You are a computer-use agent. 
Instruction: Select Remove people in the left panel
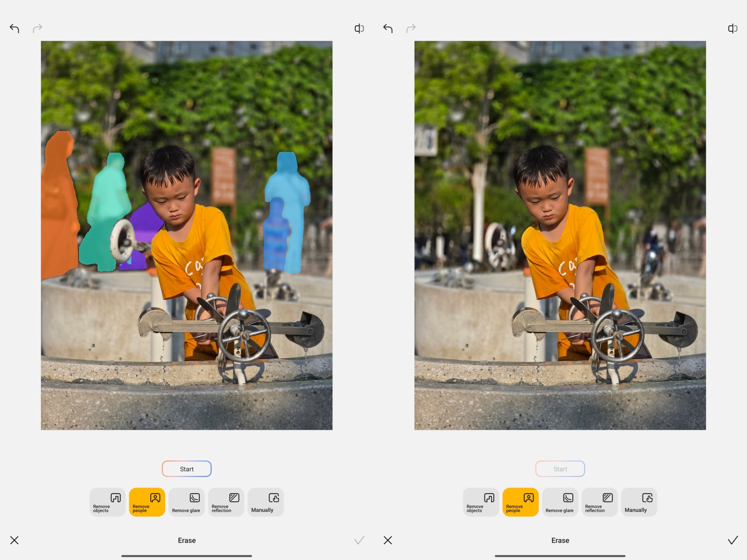[x=147, y=502]
